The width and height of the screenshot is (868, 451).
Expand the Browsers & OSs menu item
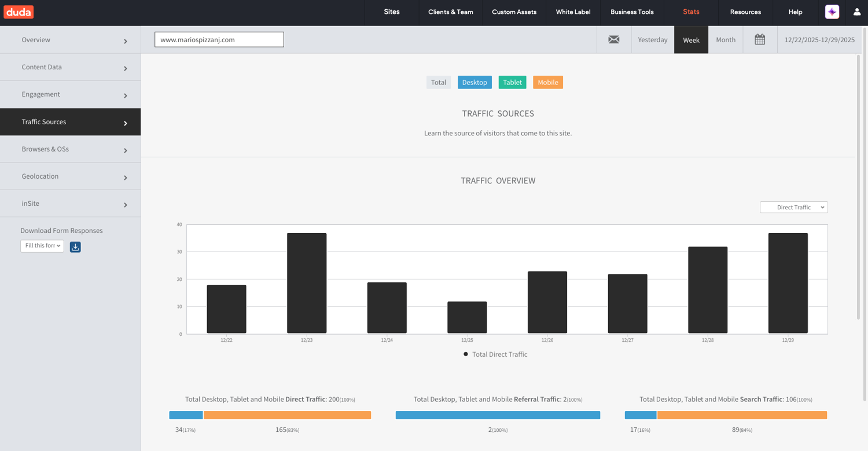pos(70,149)
